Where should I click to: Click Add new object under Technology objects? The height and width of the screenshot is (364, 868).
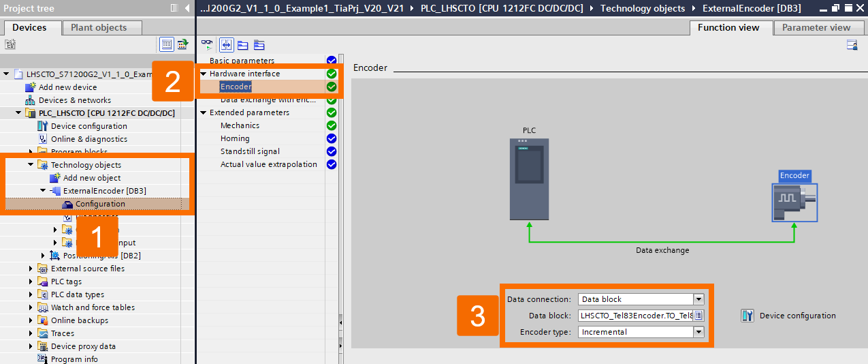(92, 178)
